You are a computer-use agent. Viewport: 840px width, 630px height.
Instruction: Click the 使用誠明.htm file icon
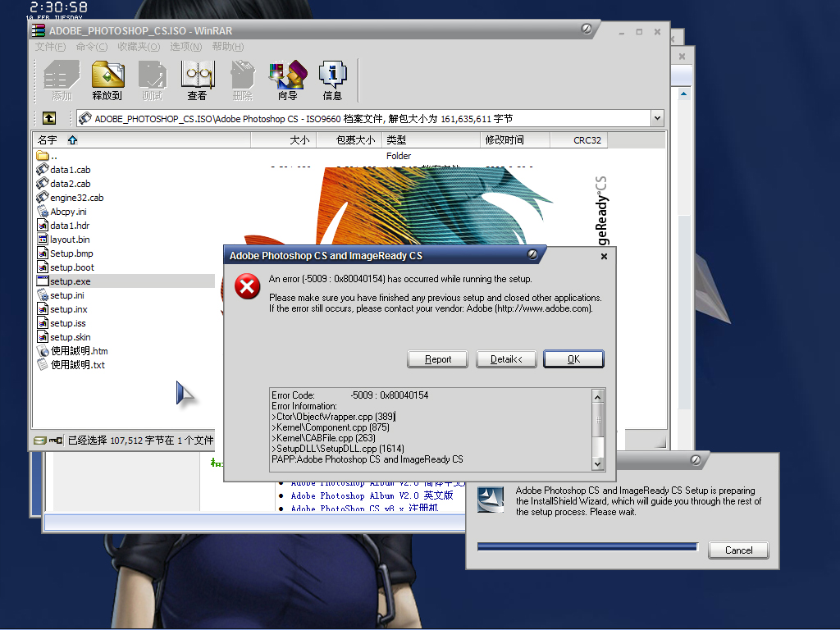point(43,351)
